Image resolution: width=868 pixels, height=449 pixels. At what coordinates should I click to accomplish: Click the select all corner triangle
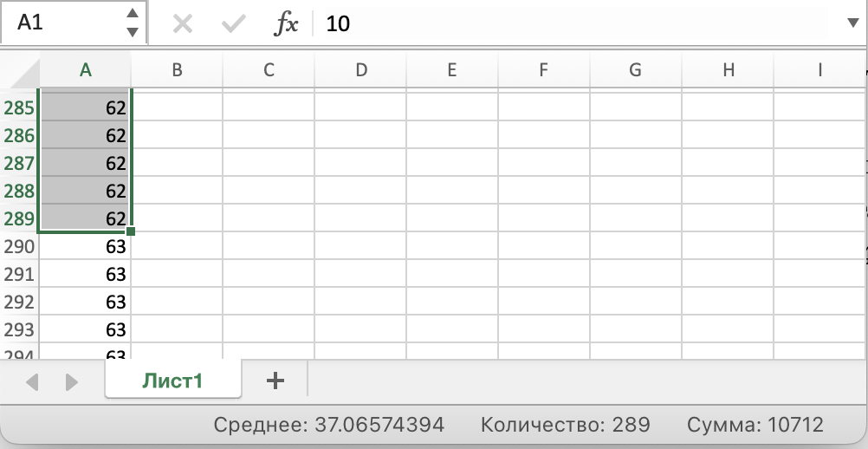[x=23, y=70]
